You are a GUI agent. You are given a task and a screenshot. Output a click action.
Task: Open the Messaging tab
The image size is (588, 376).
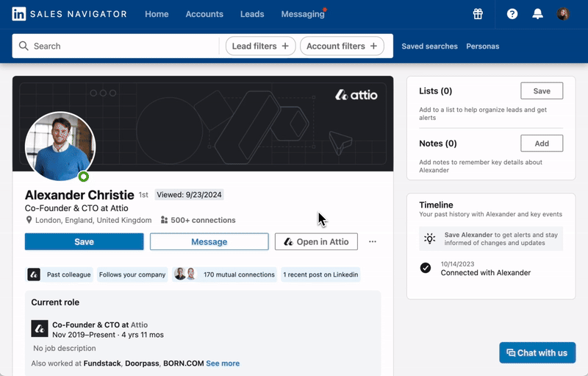point(302,14)
